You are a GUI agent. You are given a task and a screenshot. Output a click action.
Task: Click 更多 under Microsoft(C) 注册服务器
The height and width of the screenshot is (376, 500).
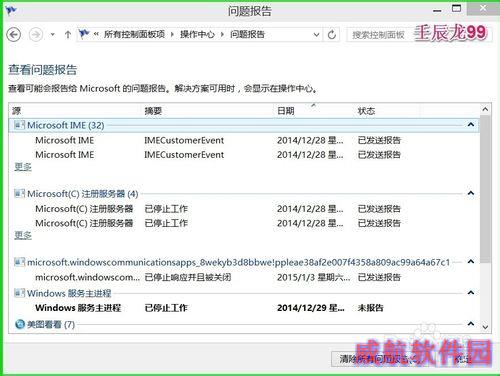(x=23, y=235)
